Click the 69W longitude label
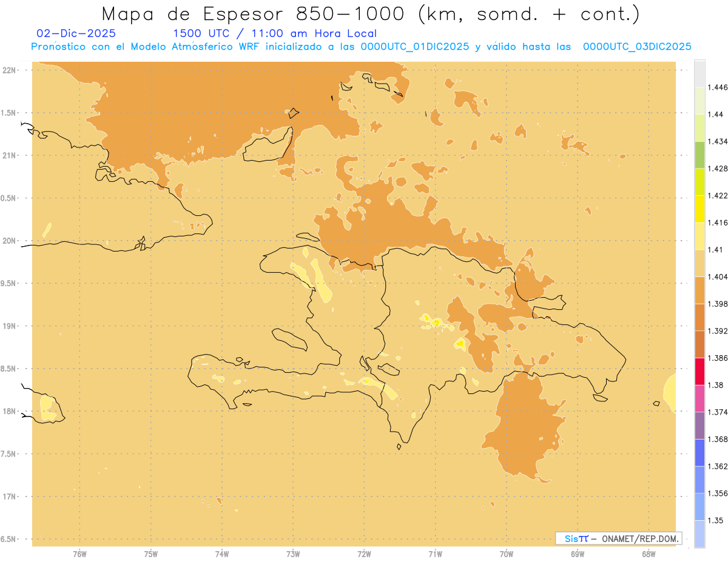Image resolution: width=728 pixels, height=562 pixels. [x=578, y=554]
